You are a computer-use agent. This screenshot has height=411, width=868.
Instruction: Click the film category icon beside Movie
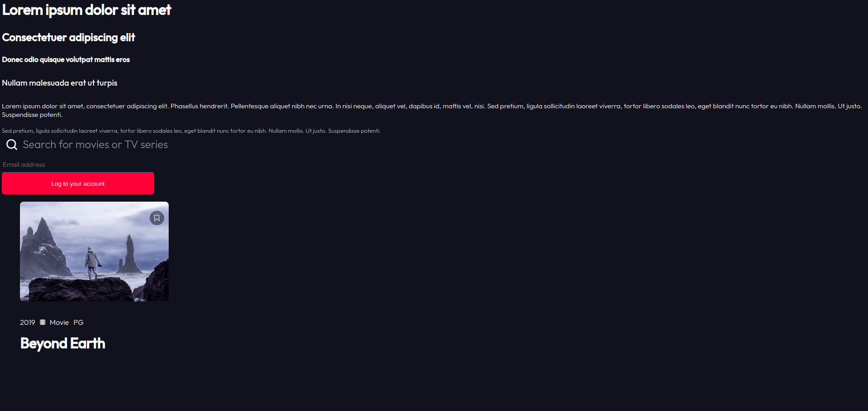43,322
